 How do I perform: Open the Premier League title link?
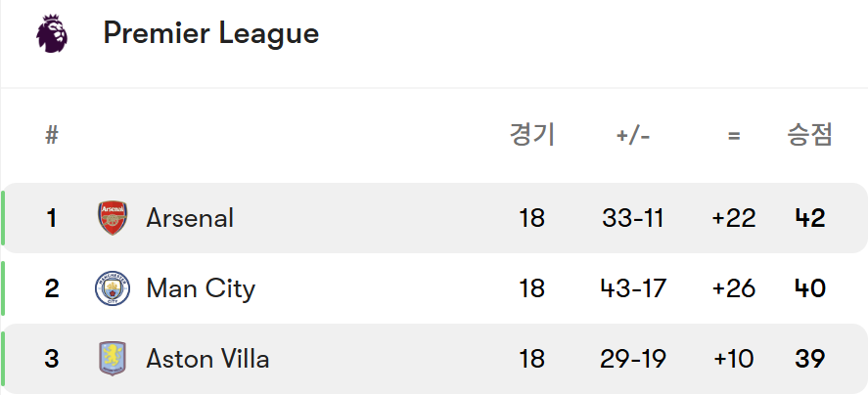(211, 33)
